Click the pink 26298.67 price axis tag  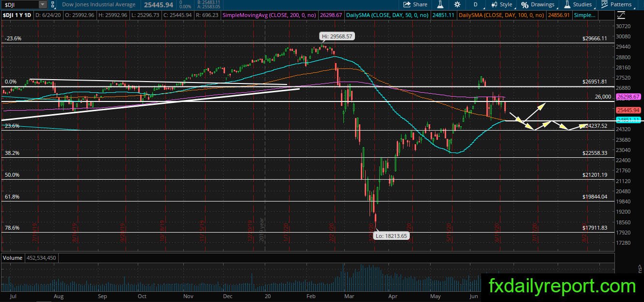pos(628,97)
